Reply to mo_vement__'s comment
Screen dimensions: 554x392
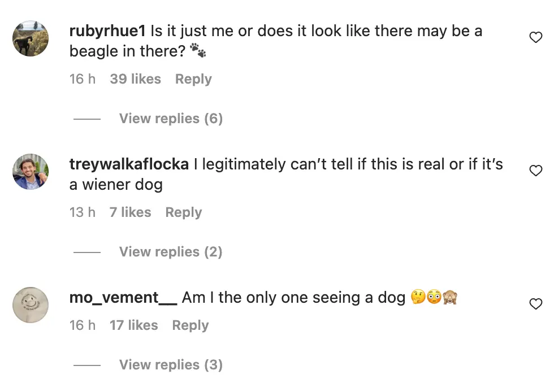pyautogui.click(x=191, y=325)
